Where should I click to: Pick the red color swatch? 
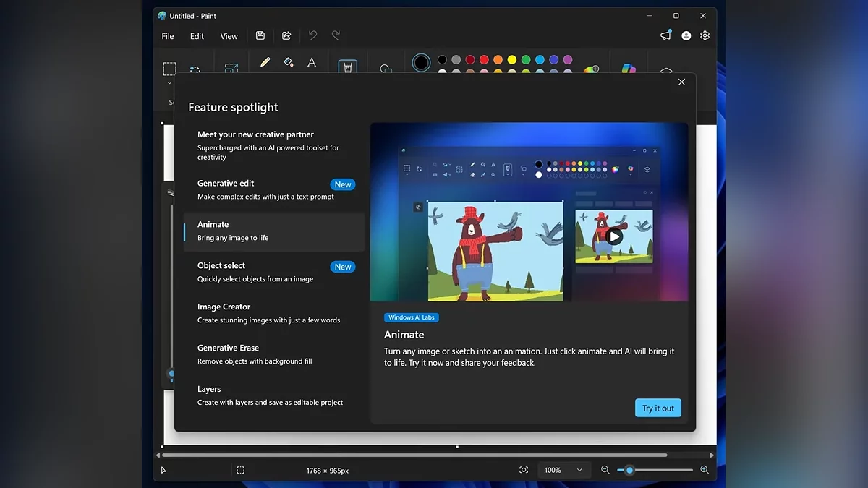point(484,59)
